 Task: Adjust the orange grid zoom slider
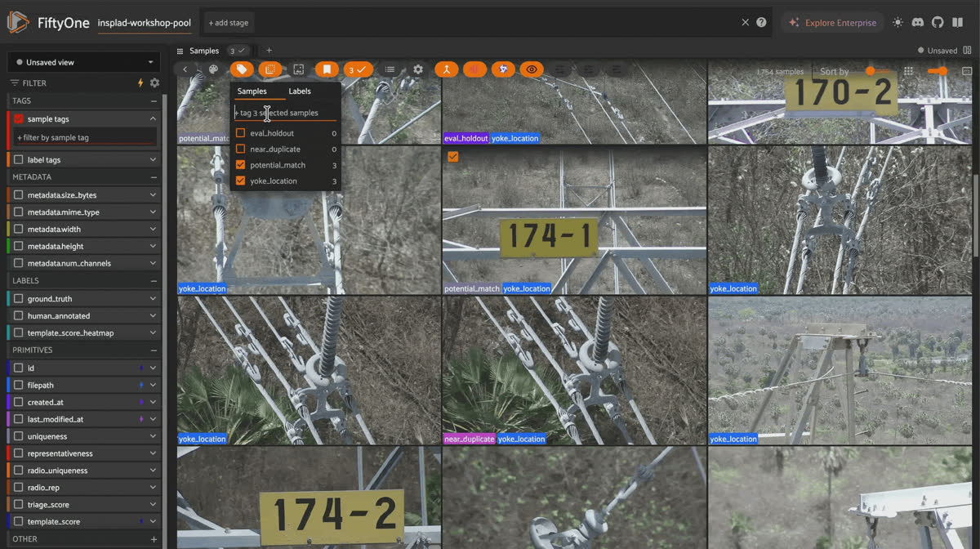937,71
